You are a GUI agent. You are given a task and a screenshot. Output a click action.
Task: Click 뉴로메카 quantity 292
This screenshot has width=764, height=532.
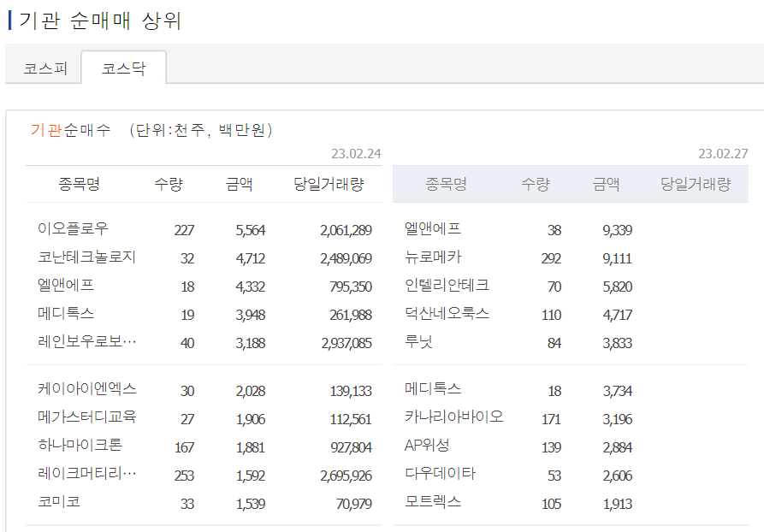[x=551, y=258]
